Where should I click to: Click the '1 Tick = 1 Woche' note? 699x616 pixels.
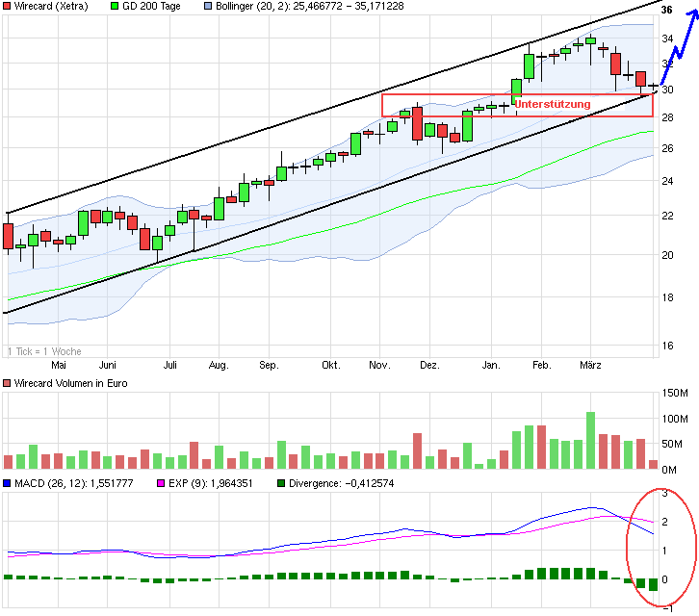pos(44,351)
